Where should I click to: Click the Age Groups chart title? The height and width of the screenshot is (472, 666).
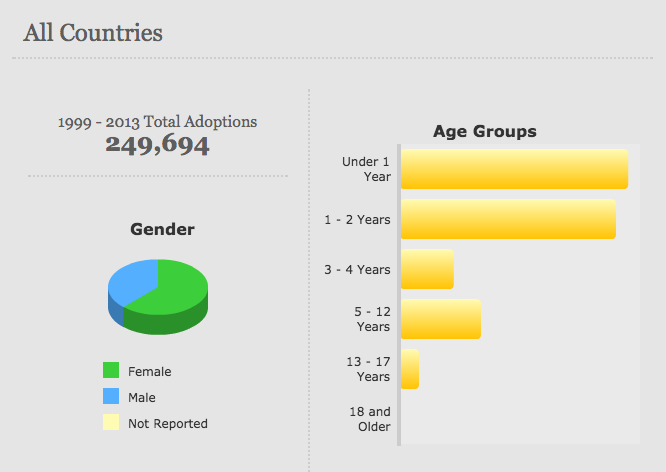485,131
